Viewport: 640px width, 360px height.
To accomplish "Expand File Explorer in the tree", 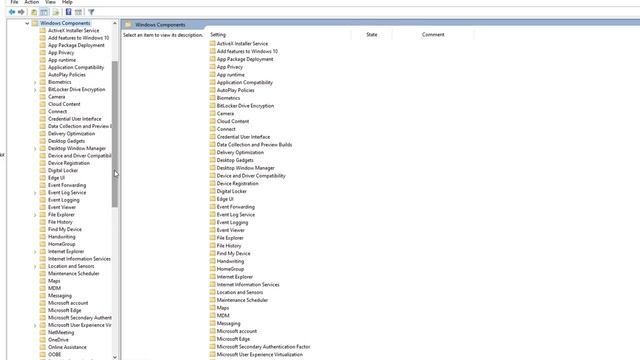I will [35, 215].
